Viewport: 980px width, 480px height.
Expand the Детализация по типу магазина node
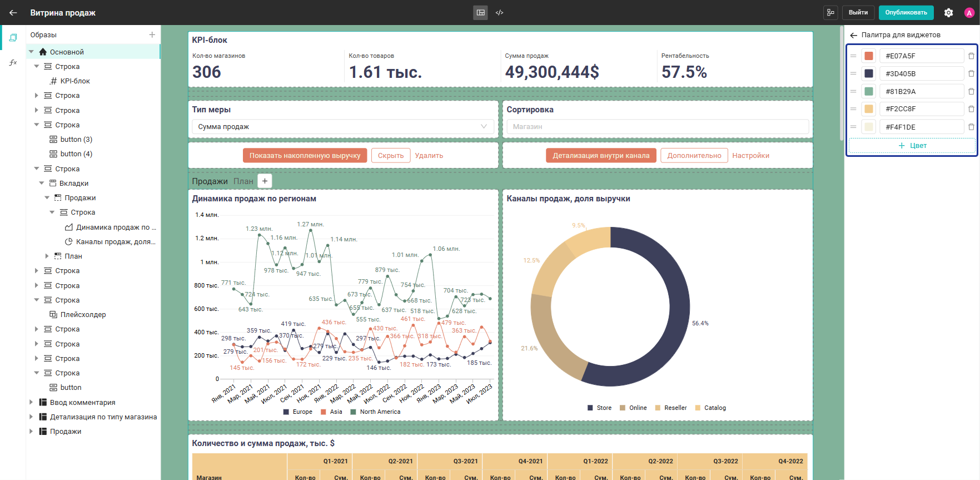(31, 417)
